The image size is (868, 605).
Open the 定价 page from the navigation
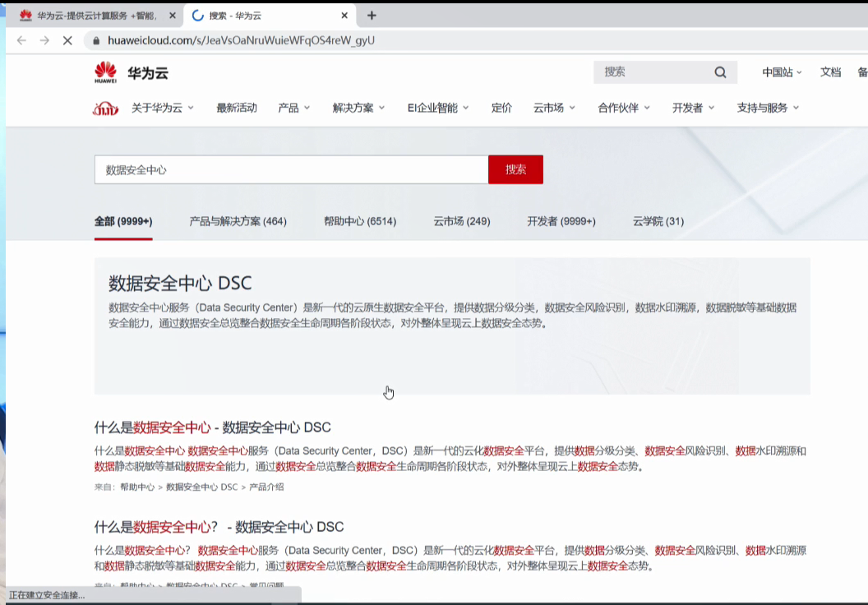coord(501,108)
